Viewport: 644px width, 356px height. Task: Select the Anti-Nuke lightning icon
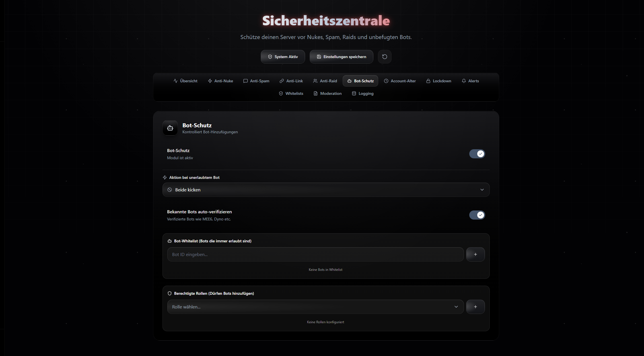(210, 81)
